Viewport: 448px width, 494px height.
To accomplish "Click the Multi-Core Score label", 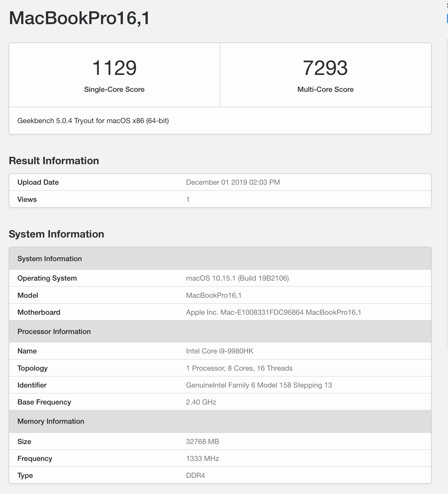I will (x=325, y=89).
